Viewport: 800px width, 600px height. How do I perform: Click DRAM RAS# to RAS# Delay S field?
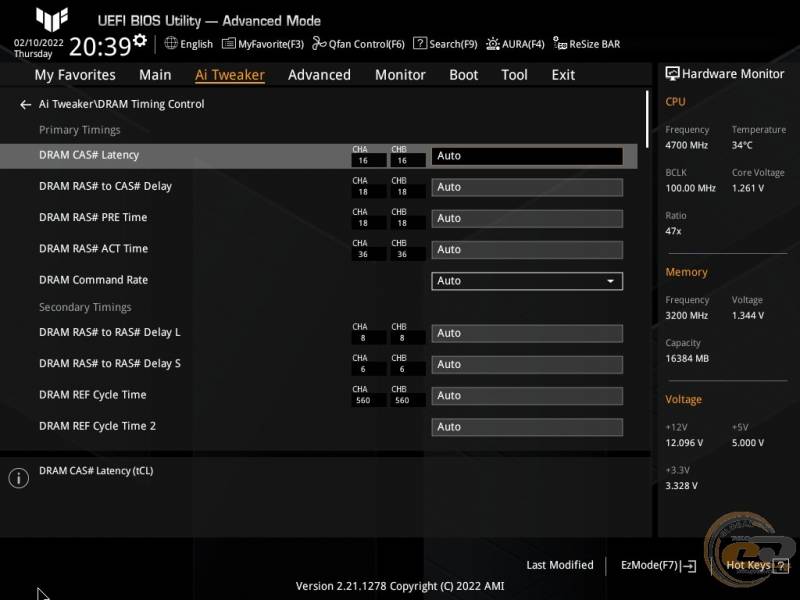527,364
